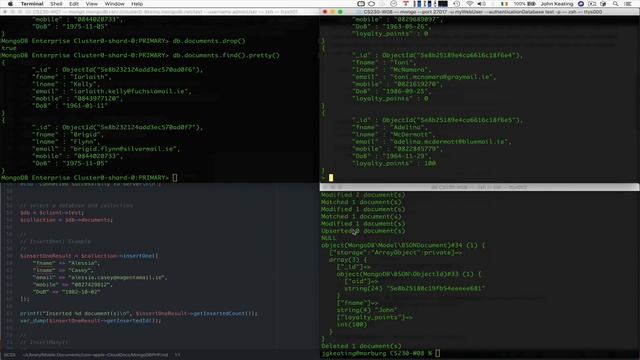The height and width of the screenshot is (360, 640).
Task: Activate the Siri menu bar icon
Action: [581, 4]
